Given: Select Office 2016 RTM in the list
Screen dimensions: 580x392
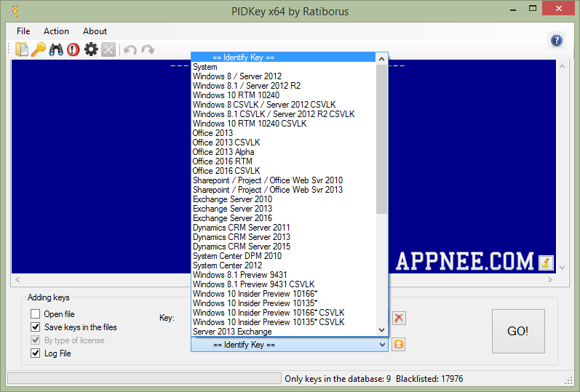Looking at the screenshot, I should tap(283, 161).
